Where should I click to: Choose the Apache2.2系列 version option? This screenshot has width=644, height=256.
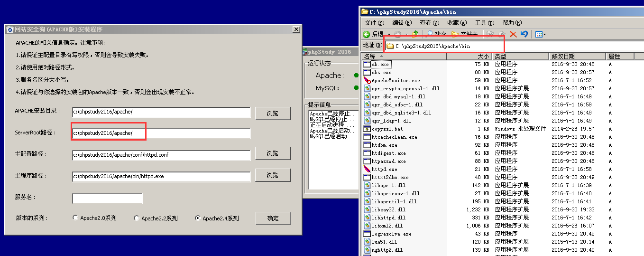pos(137,218)
